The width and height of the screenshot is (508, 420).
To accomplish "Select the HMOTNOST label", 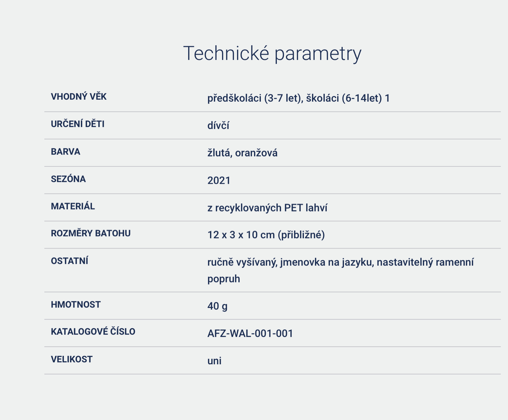I will coord(76,305).
